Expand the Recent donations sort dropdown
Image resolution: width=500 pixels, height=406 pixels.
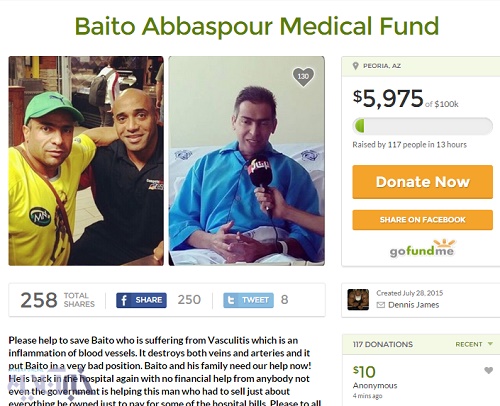[x=474, y=344]
